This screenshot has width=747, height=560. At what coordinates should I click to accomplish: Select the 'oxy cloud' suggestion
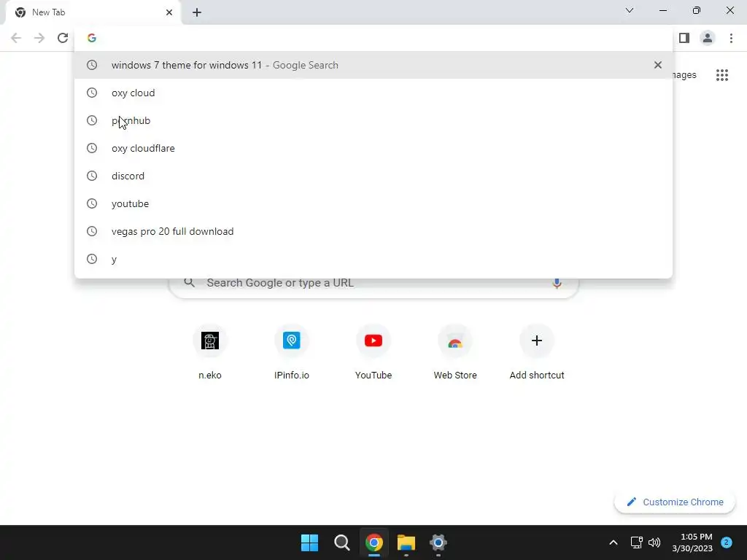tap(373, 93)
